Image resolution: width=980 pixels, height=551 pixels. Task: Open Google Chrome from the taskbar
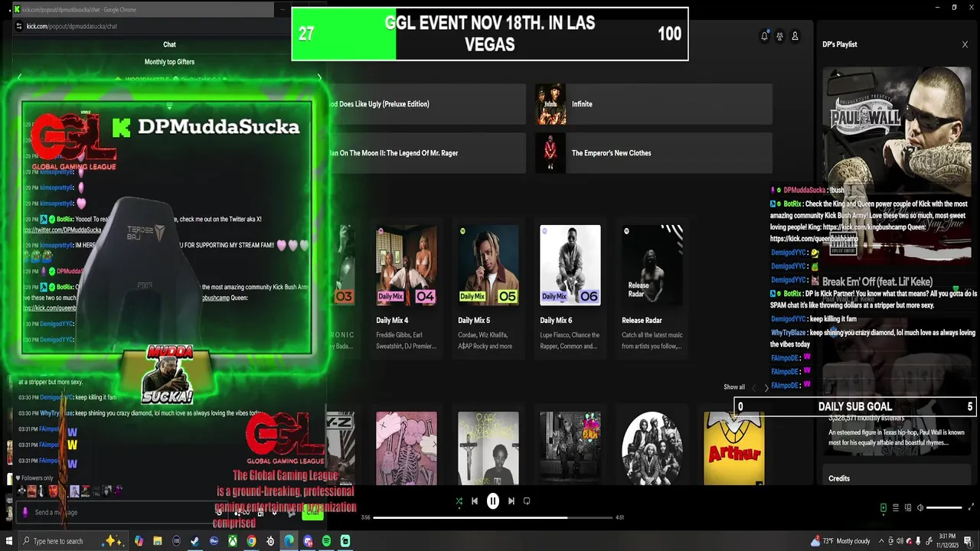pos(251,541)
